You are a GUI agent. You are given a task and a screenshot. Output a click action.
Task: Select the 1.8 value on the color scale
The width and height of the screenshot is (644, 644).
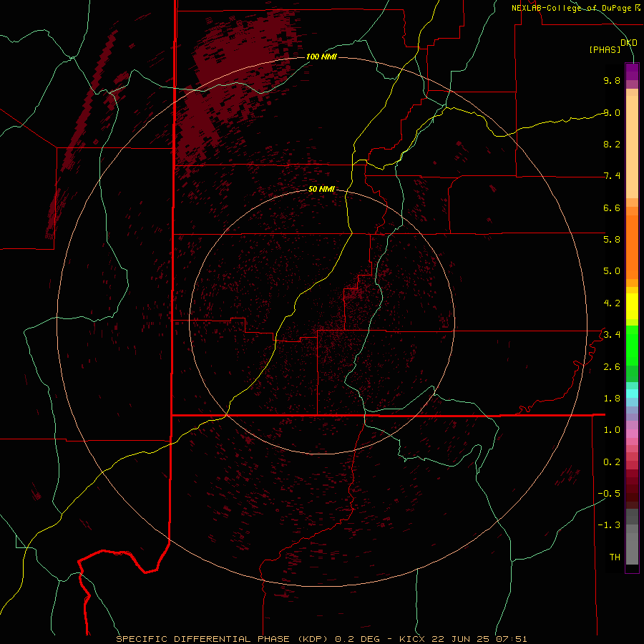coord(612,399)
